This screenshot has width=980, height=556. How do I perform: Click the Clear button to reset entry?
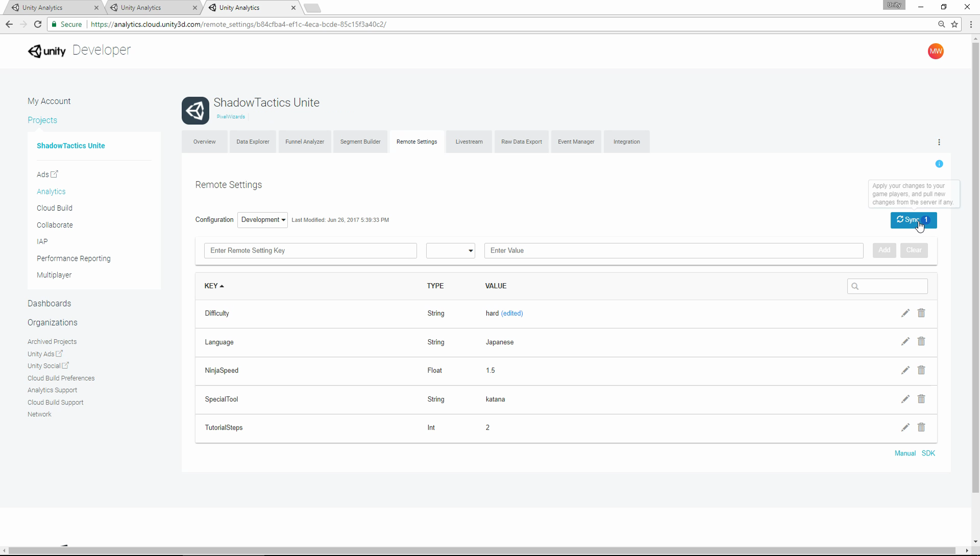click(914, 250)
